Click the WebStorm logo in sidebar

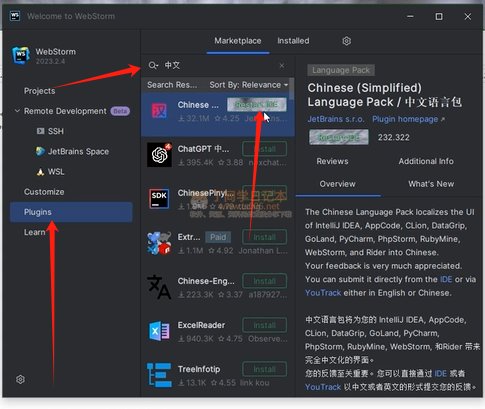point(20,55)
